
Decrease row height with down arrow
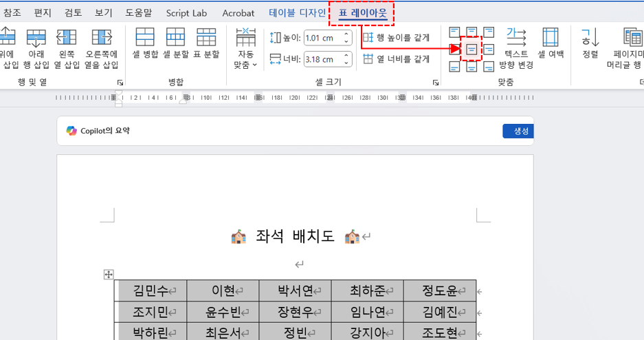(346, 41)
